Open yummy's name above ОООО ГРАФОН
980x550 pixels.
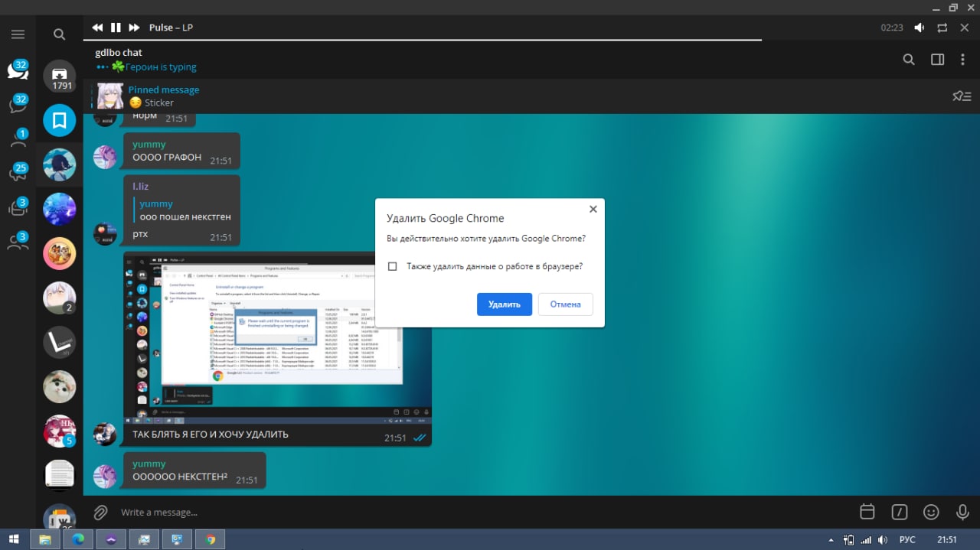pyautogui.click(x=149, y=144)
